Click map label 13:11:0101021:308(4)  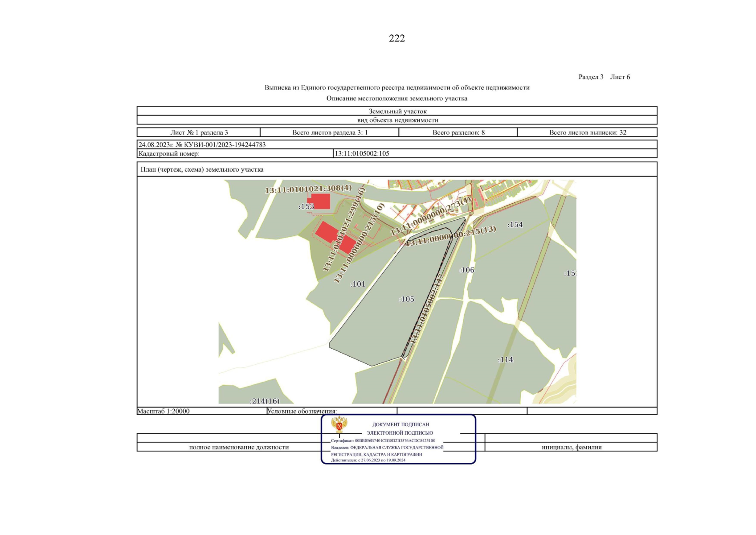point(308,189)
